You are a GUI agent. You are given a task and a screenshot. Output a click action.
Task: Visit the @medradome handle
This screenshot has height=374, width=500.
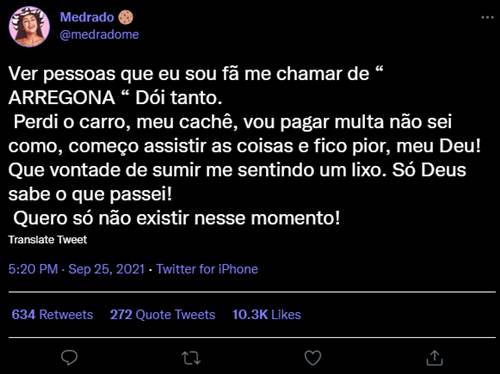coord(99,35)
